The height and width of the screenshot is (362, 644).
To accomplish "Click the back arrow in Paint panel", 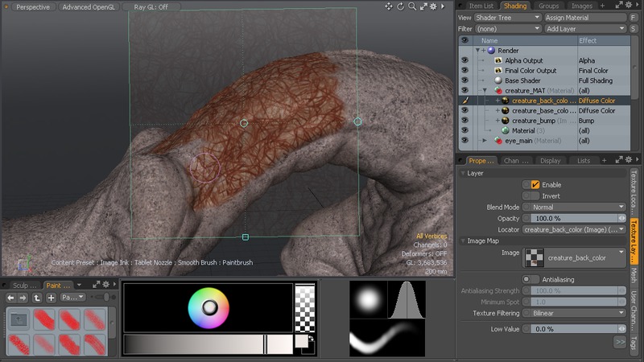I will [10, 298].
